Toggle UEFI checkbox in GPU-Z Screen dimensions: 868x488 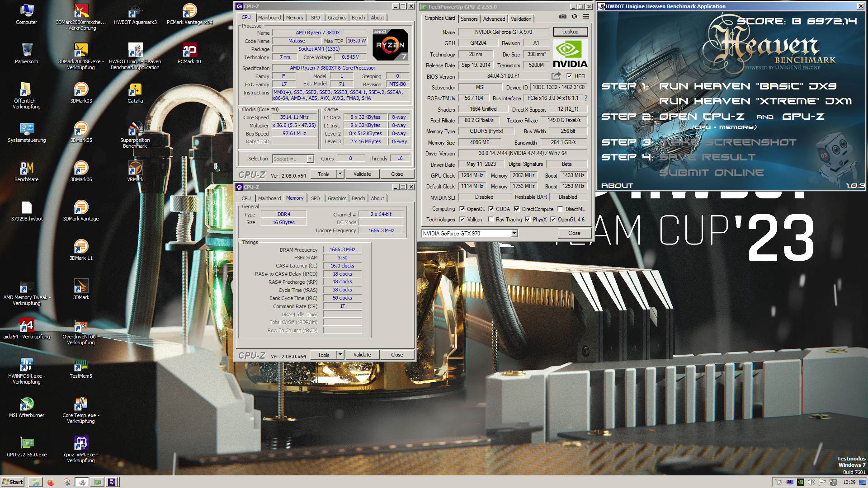569,76
